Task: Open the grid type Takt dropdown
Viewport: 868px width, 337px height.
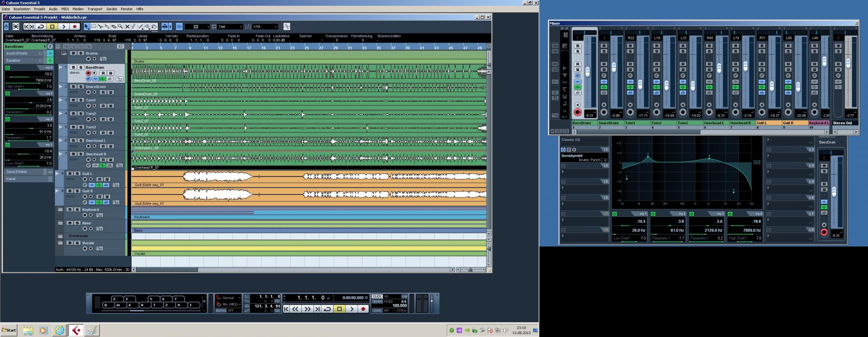Action: [230, 27]
